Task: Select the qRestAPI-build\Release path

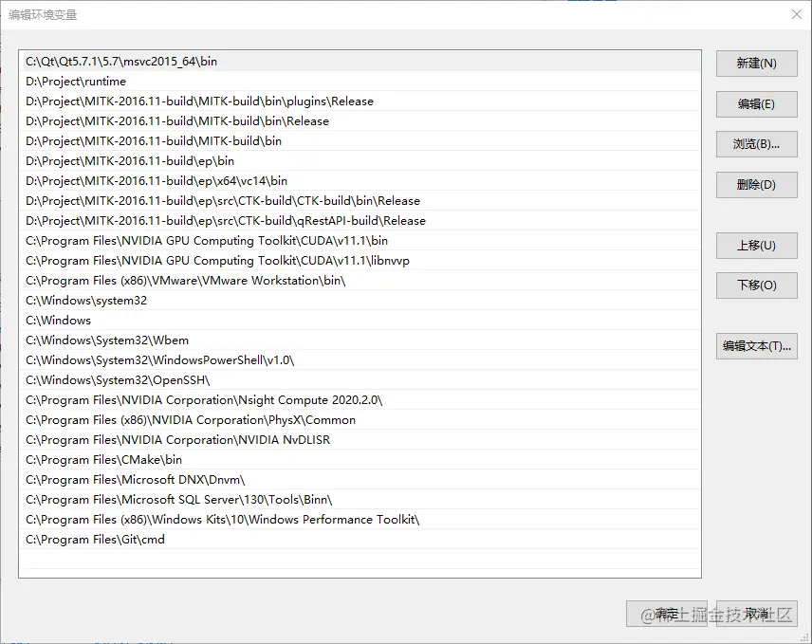Action: (x=361, y=221)
